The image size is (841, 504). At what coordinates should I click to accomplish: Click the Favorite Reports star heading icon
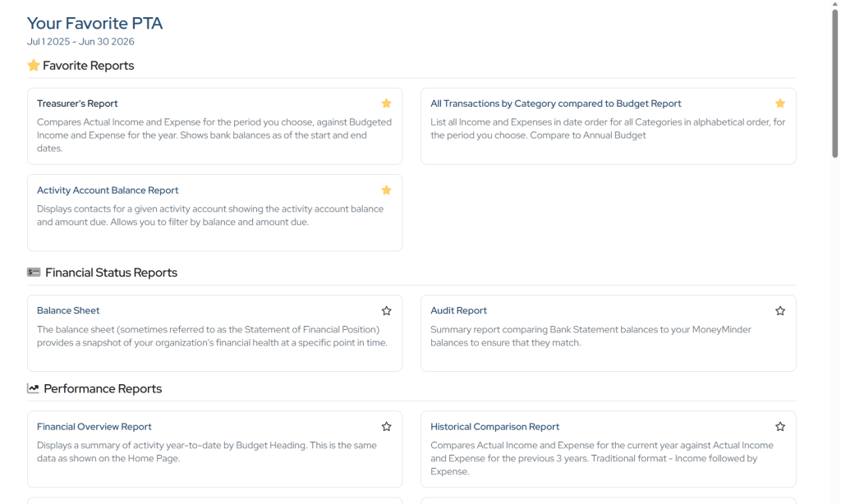[x=34, y=66]
